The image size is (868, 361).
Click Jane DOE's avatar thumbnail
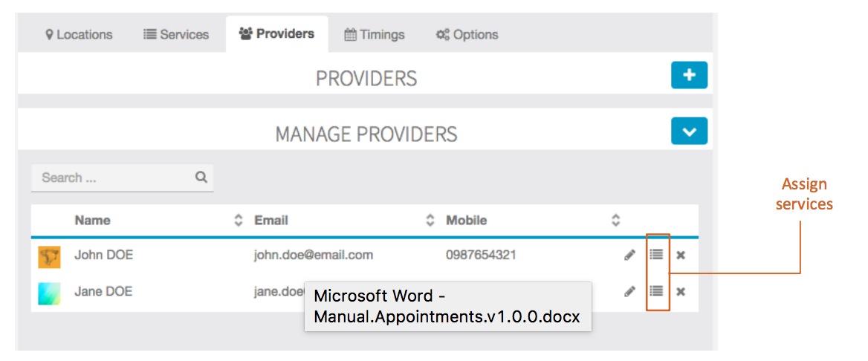(49, 293)
